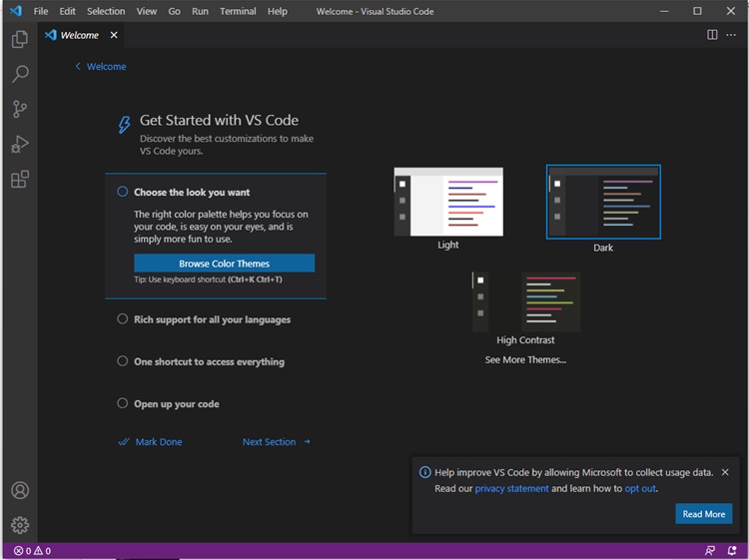Click the split editor right icon
The image size is (749, 560).
[x=712, y=35]
